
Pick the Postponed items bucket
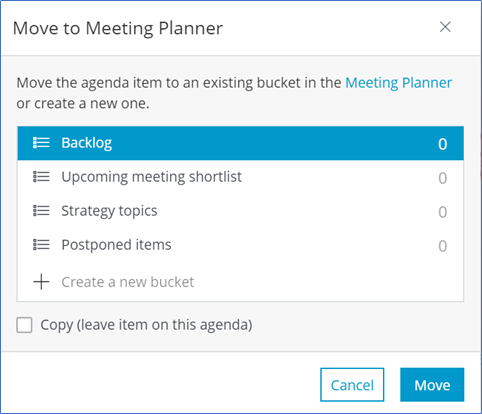[x=240, y=245]
